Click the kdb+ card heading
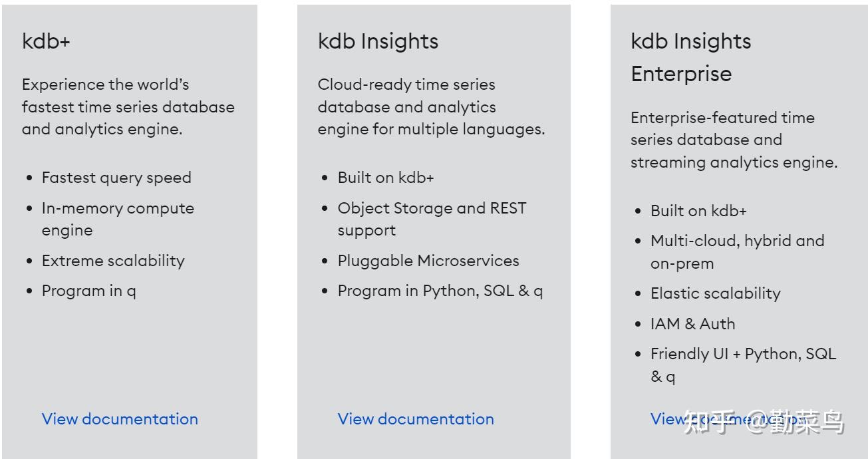The height and width of the screenshot is (459, 868). point(46,41)
